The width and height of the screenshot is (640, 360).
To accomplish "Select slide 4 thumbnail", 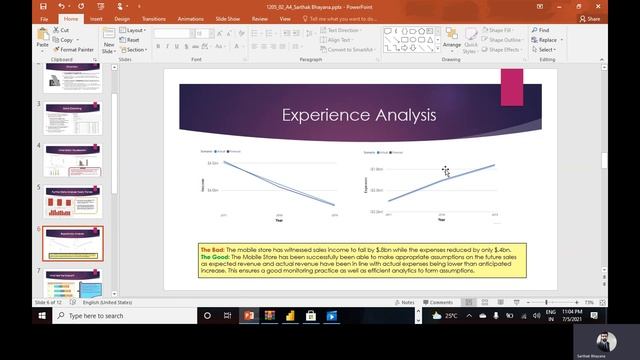I will click(x=73, y=160).
